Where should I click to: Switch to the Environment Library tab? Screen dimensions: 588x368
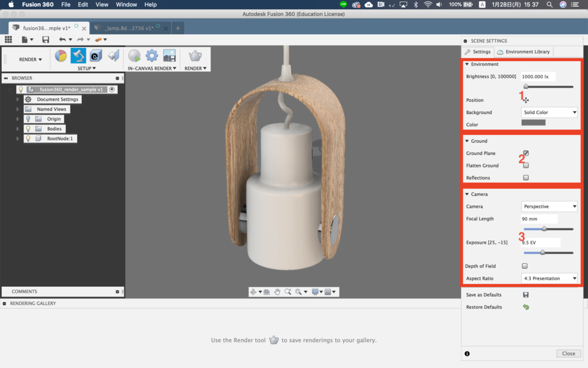tap(523, 52)
